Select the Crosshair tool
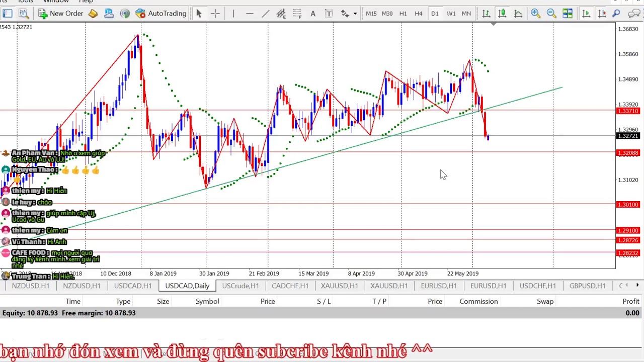The width and height of the screenshot is (644, 362). [x=215, y=14]
